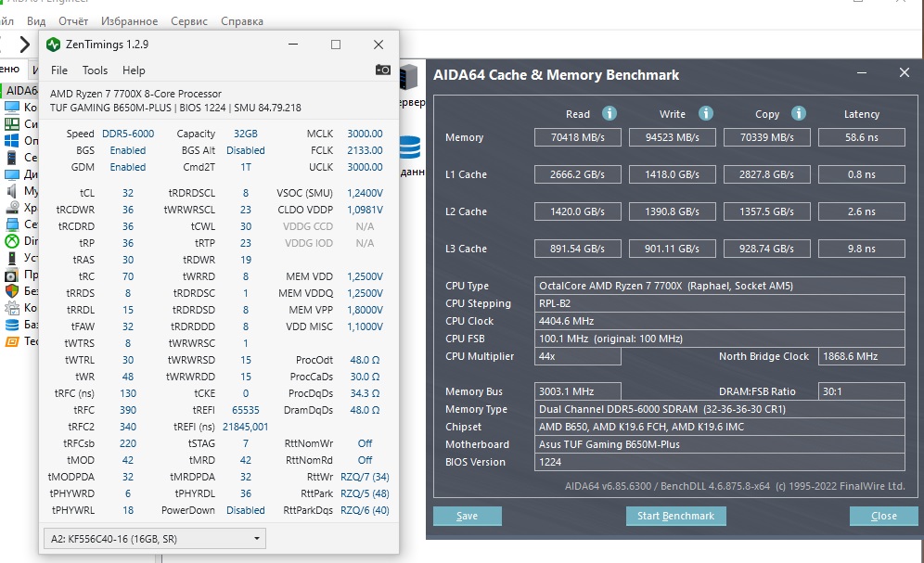The image size is (924, 563).
Task: Click Close button in AIDA64 benchmark
Action: click(884, 516)
